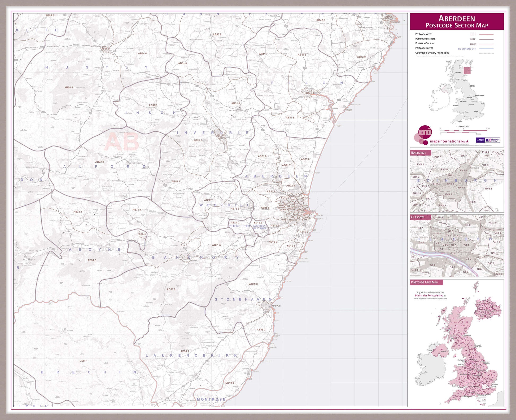
Task: Click EH8 8 in the Edinburgh inset
Action: coord(488,189)
